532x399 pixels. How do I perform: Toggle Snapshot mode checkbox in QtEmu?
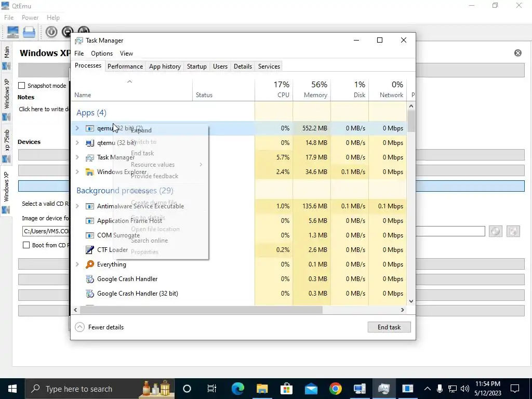pyautogui.click(x=22, y=86)
